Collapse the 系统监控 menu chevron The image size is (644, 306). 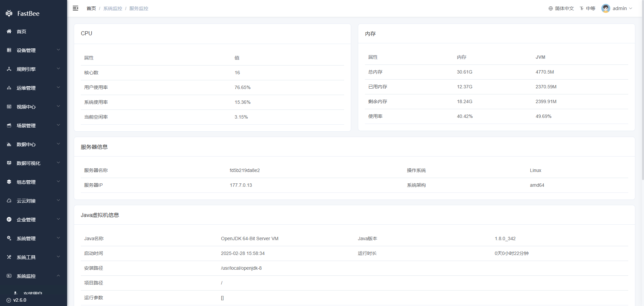58,275
